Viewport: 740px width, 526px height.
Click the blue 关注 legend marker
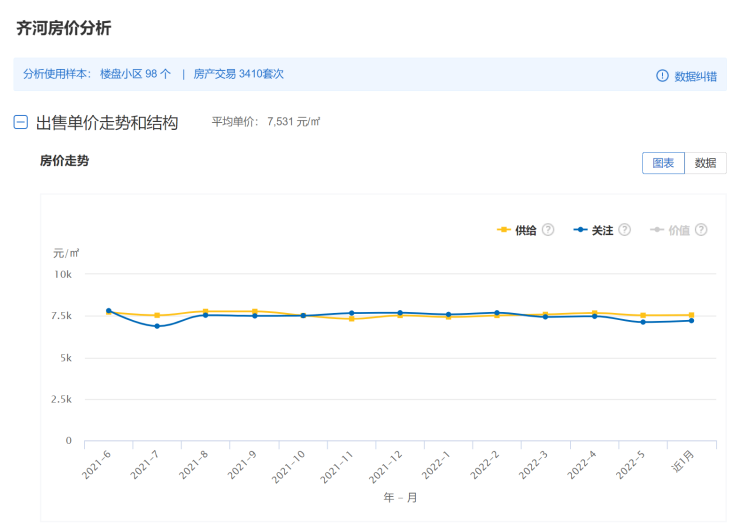click(580, 230)
